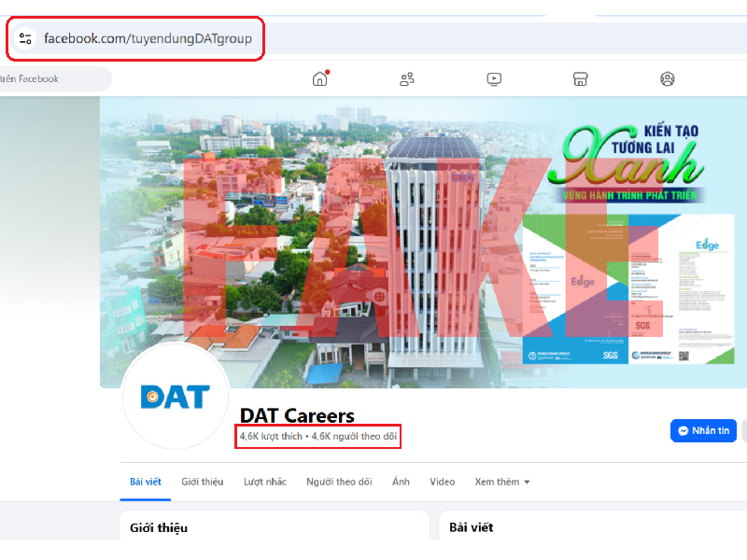Open the Watch video icon
The image size is (747, 560).
pyautogui.click(x=494, y=78)
